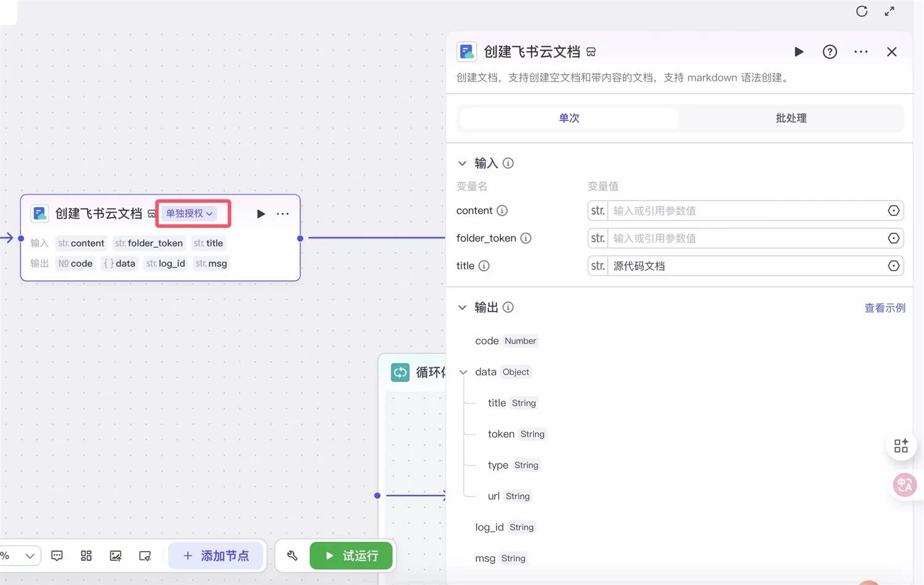Click the green 试运行 button
This screenshot has width=924, height=585.
(x=351, y=555)
